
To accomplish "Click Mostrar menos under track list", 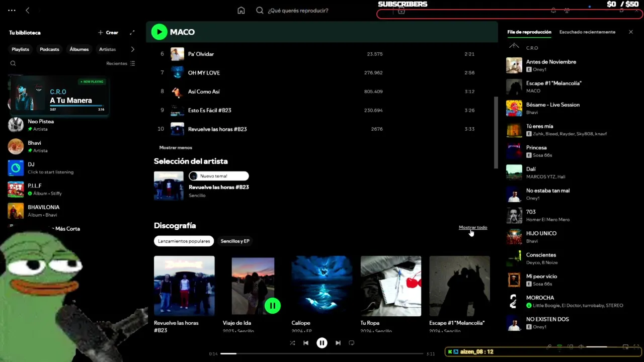I will pos(176,148).
